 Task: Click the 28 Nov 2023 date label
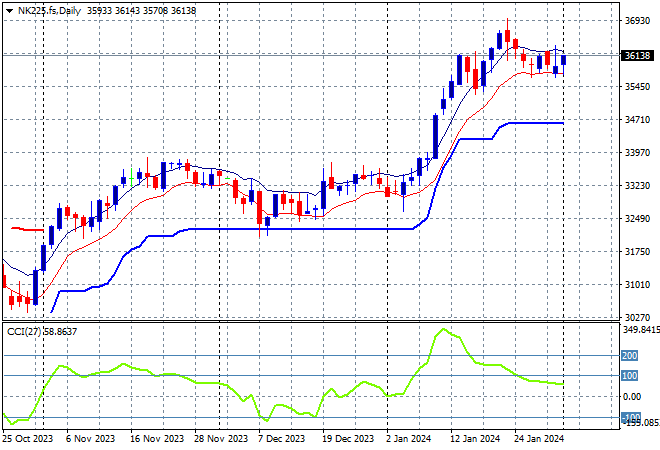click(x=221, y=439)
